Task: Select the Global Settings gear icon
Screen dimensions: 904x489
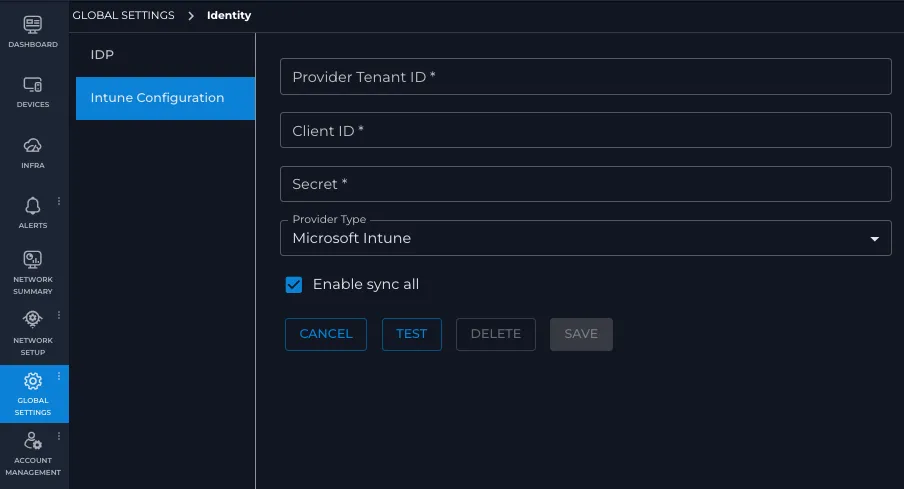Action: [32, 381]
